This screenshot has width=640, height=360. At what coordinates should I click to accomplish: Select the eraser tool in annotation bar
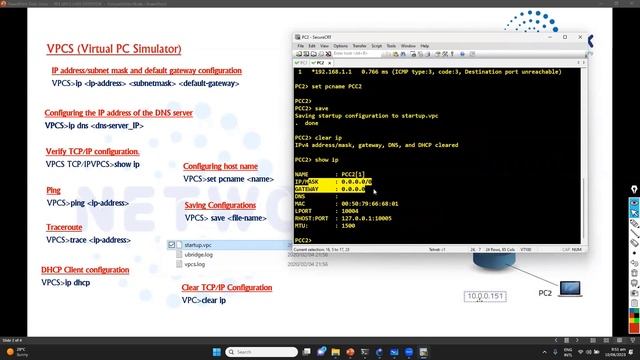634,243
